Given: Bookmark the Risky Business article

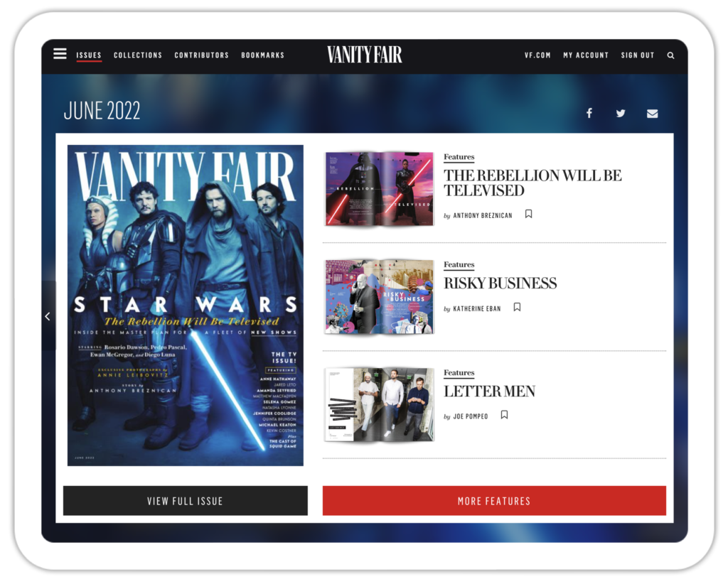Looking at the screenshot, I should tap(517, 307).
